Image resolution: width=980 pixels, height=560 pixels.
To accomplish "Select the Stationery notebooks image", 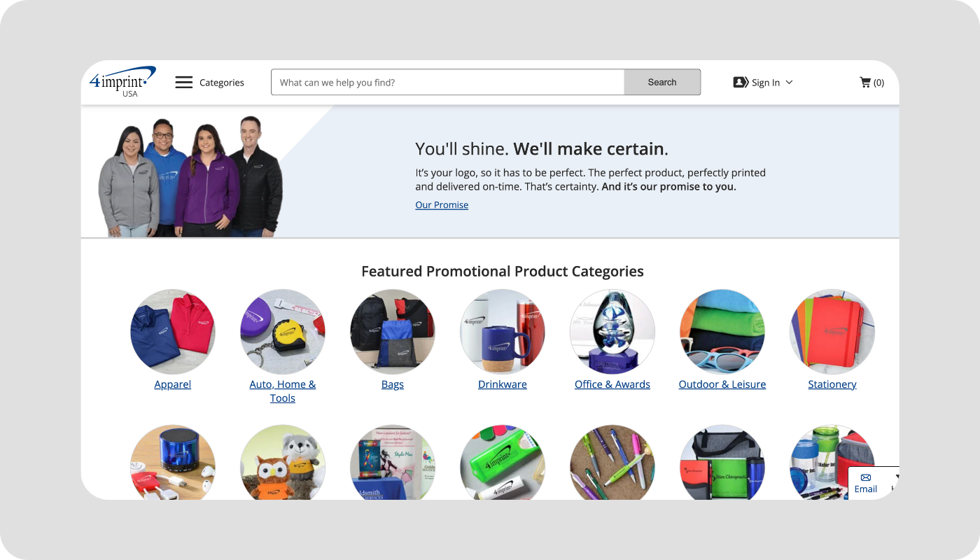I will pos(832,332).
